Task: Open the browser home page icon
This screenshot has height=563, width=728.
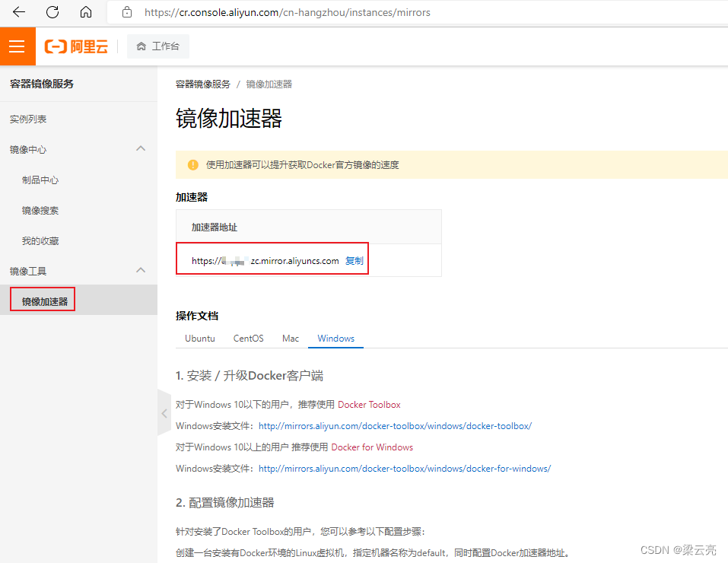Action: [x=86, y=12]
